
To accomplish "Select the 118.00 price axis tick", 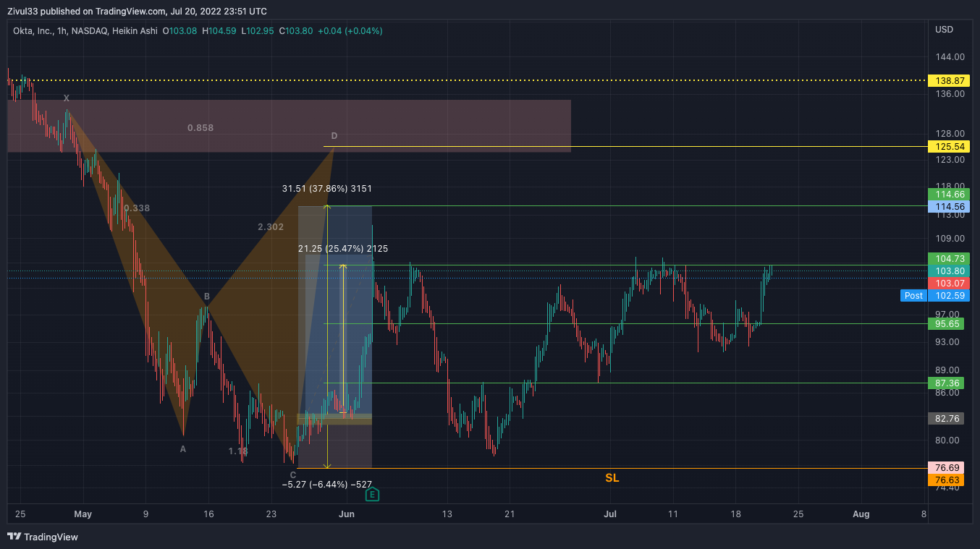I will [950, 186].
